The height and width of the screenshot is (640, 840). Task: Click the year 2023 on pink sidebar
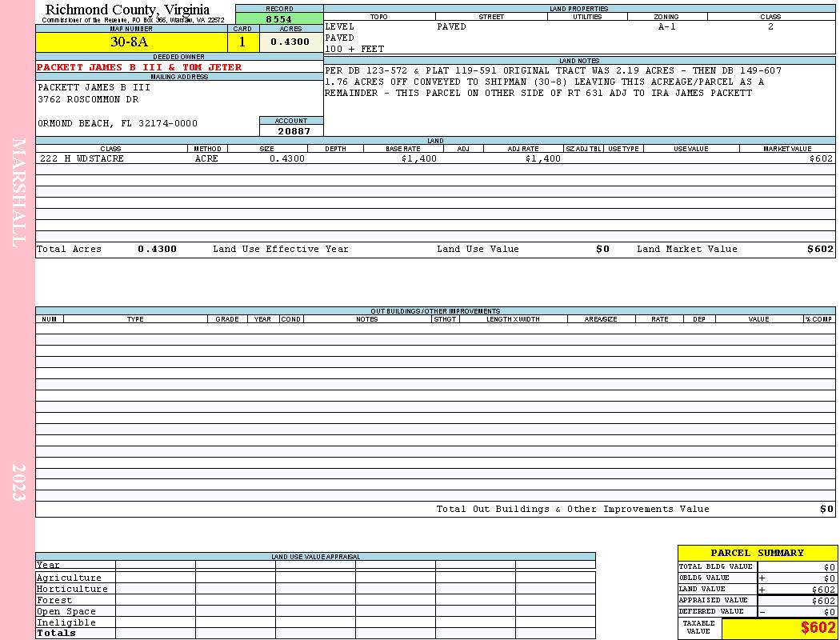(x=18, y=482)
